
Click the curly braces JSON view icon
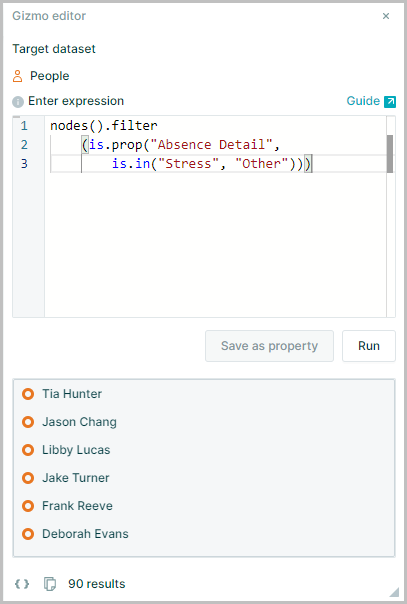22,584
